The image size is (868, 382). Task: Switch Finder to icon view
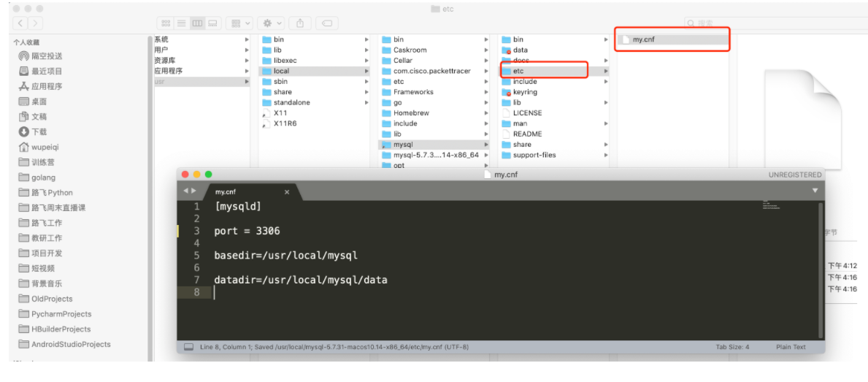(165, 23)
